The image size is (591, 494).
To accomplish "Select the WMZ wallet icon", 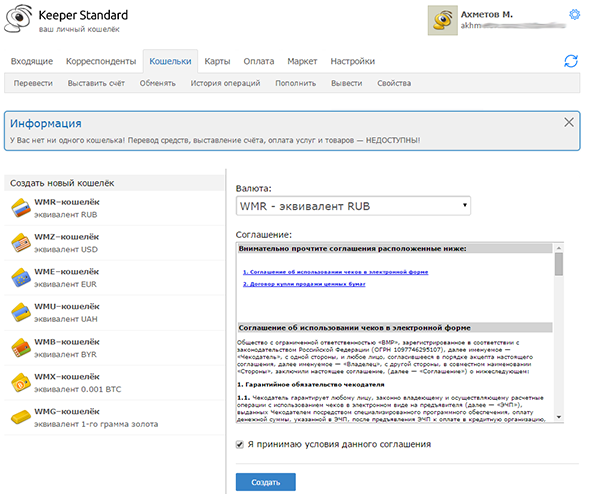I will coord(21,243).
